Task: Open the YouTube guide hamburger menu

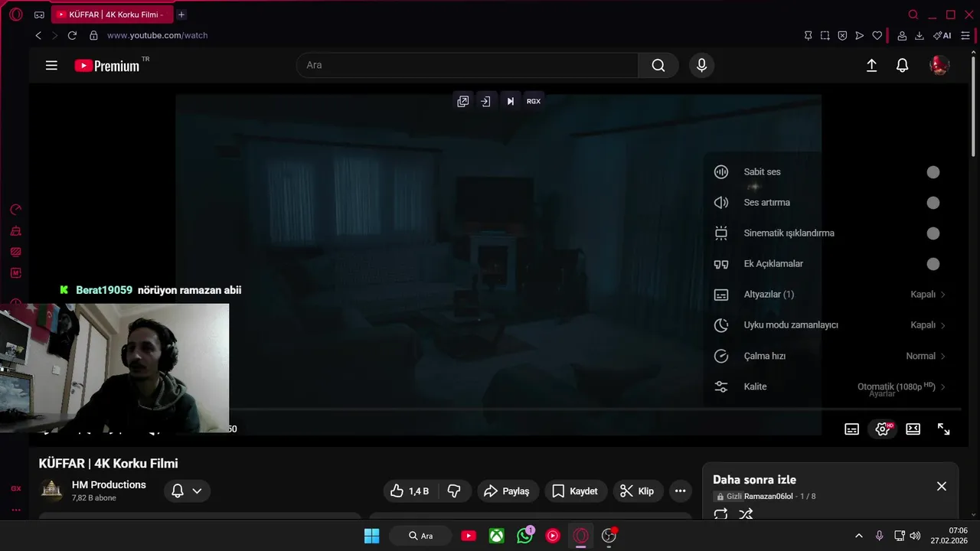Action: tap(51, 66)
